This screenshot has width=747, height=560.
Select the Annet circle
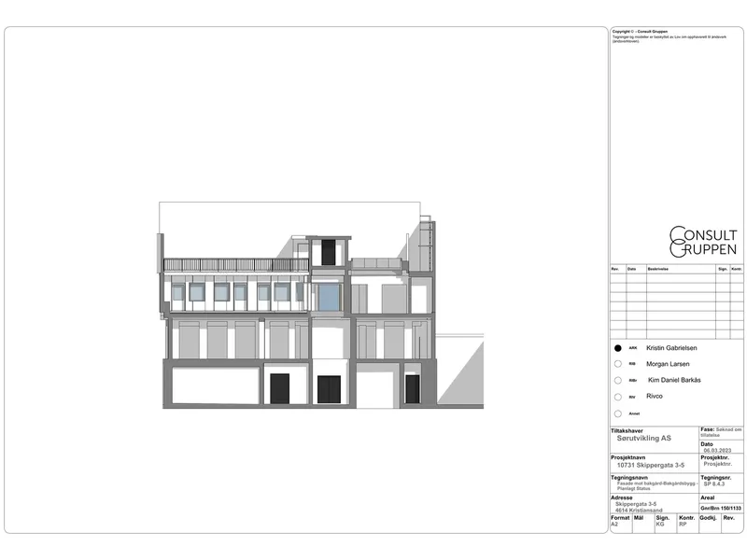click(x=618, y=413)
